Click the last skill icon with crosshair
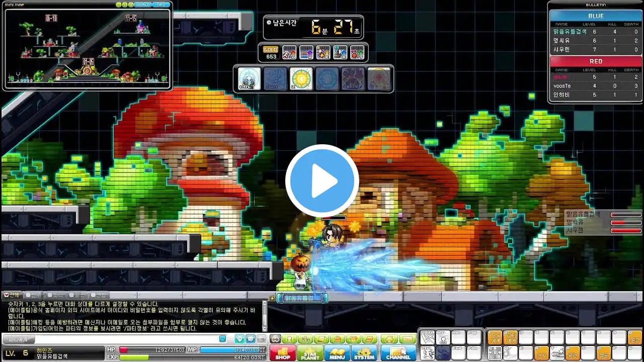The width and height of the screenshot is (644, 362). click(380, 79)
